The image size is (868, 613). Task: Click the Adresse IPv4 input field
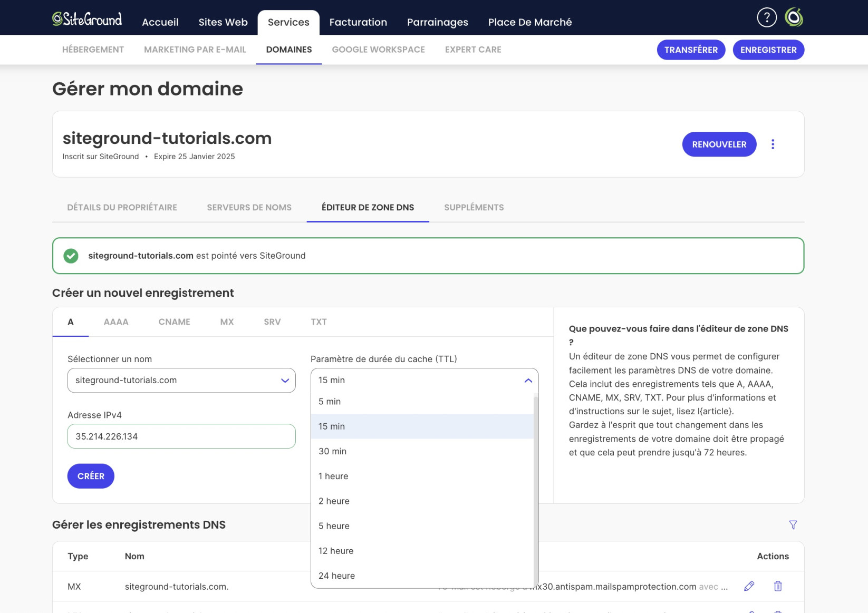(x=181, y=436)
